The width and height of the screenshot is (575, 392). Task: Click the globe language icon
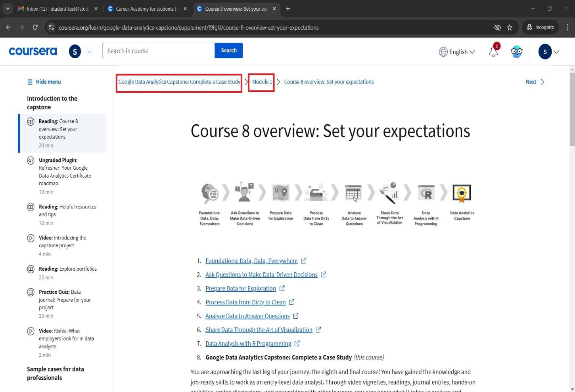[x=443, y=52]
